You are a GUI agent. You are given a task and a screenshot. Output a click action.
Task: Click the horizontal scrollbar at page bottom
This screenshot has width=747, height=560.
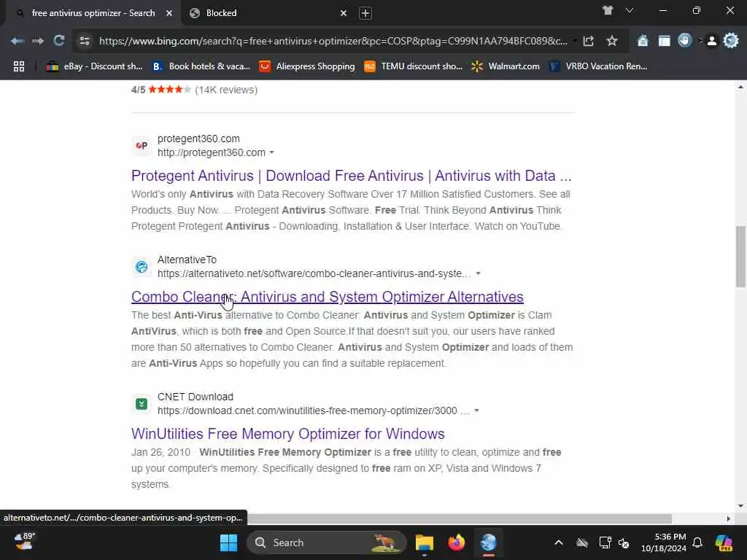coord(460,518)
